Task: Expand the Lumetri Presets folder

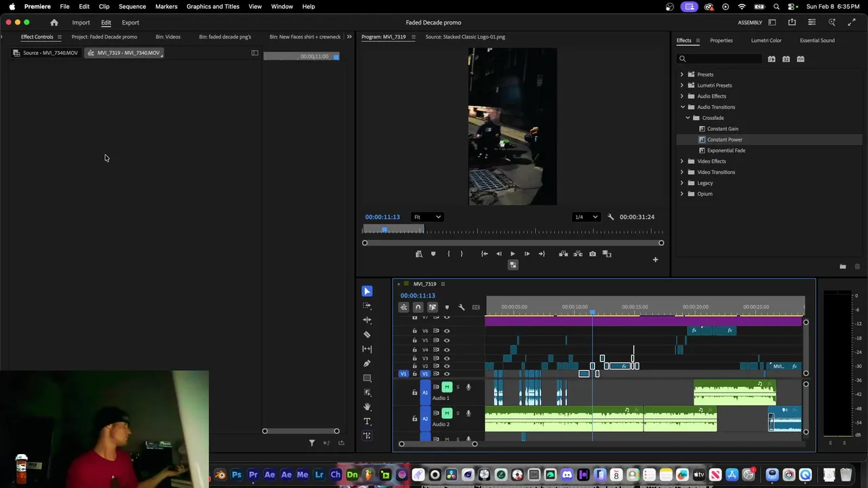Action: [682, 85]
